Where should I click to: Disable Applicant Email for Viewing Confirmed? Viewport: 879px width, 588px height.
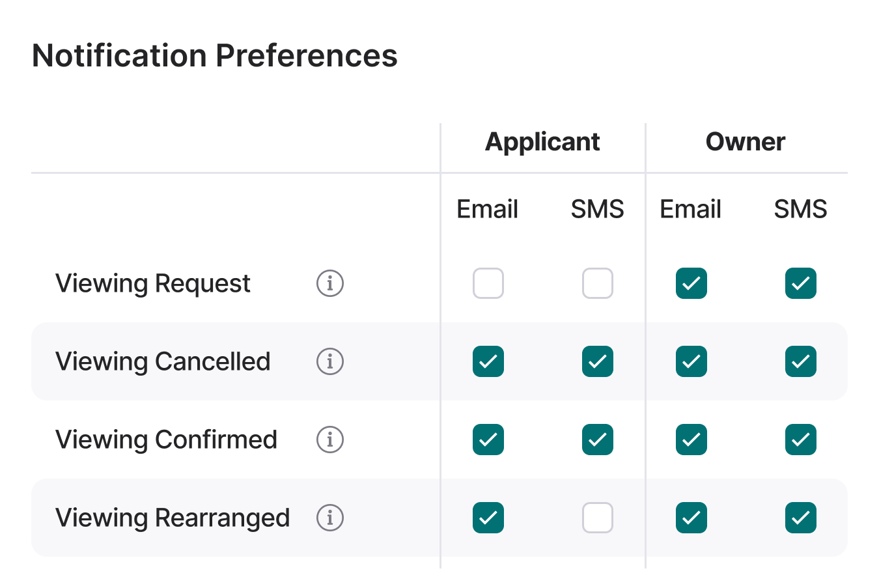[x=488, y=440]
